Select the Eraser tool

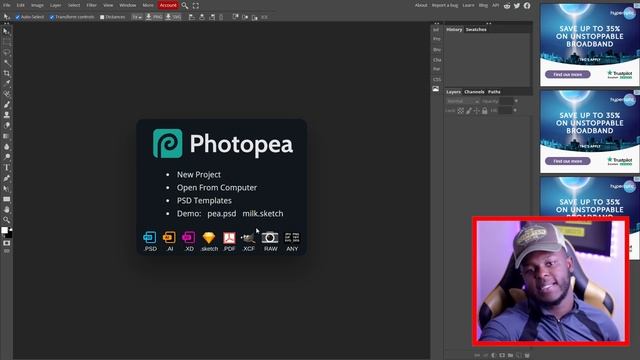pos(6,125)
